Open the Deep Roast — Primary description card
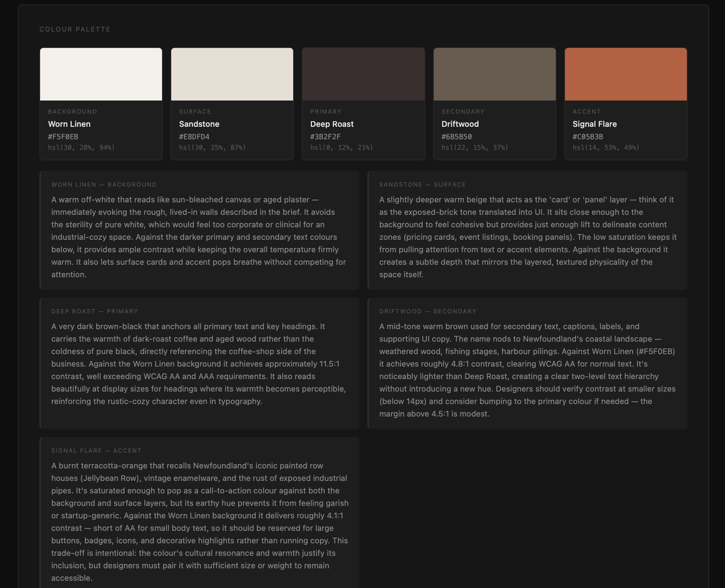This screenshot has height=588, width=725. (199, 363)
